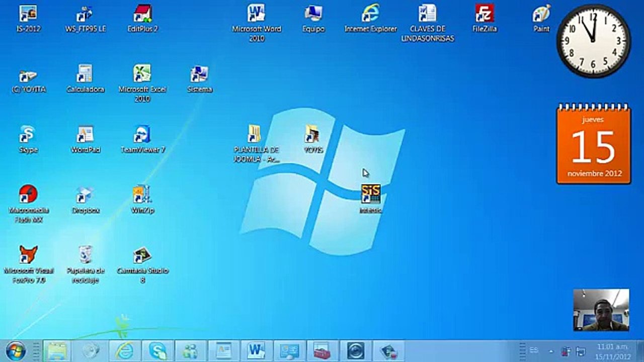Image resolution: width=644 pixels, height=362 pixels.
Task: Launch Macromedia Flash MX shortcut
Action: (28, 204)
